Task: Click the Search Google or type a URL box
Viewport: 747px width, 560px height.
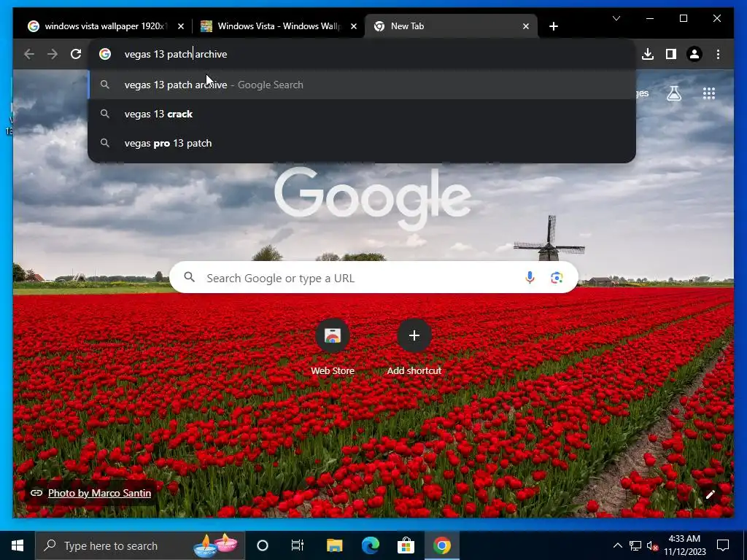Action: coord(373,278)
